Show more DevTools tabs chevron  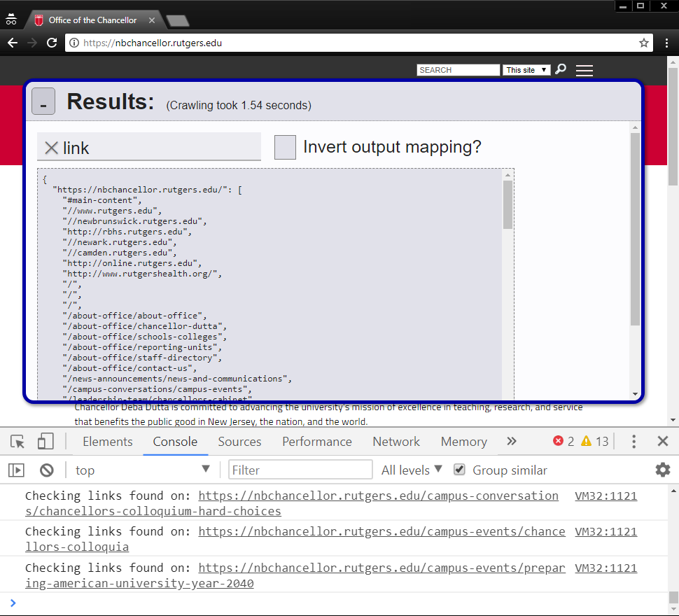click(x=512, y=441)
